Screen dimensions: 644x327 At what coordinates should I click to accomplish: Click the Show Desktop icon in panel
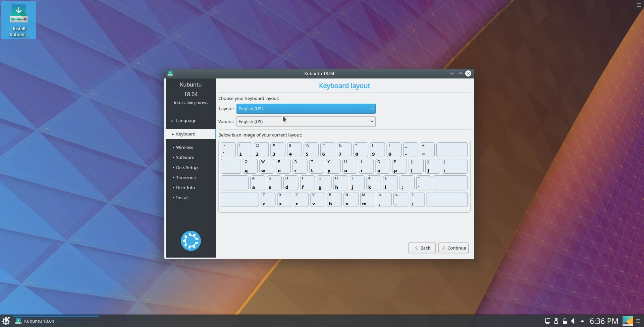tap(628, 321)
